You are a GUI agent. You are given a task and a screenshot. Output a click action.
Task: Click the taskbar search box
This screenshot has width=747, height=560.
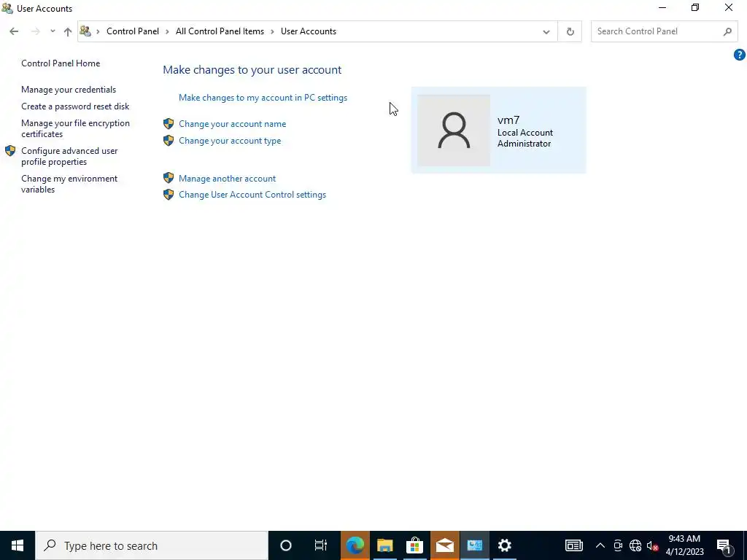coord(152,545)
